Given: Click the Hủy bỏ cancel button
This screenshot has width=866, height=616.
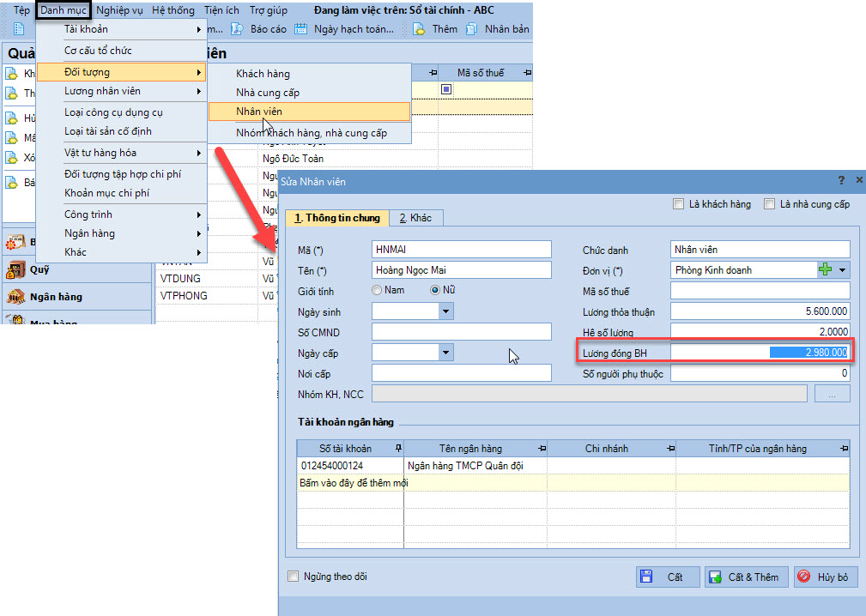Looking at the screenshot, I should point(825,577).
